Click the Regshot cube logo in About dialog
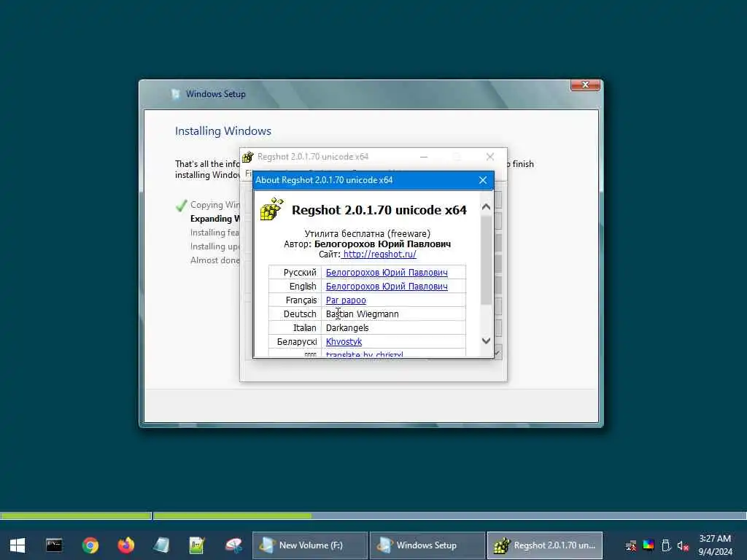The image size is (747, 560). click(x=271, y=209)
